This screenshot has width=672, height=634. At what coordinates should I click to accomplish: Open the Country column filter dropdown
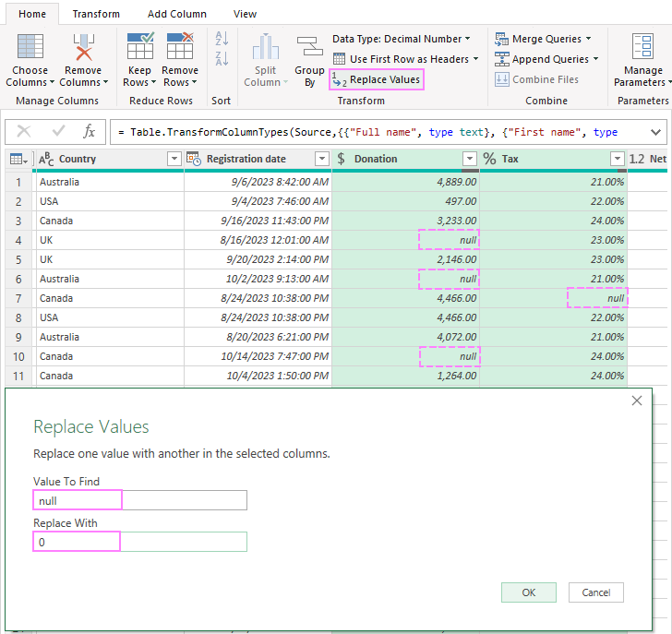tap(174, 159)
